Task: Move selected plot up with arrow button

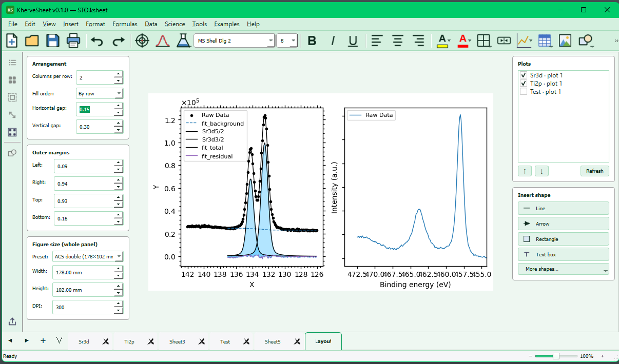Action: click(x=525, y=171)
